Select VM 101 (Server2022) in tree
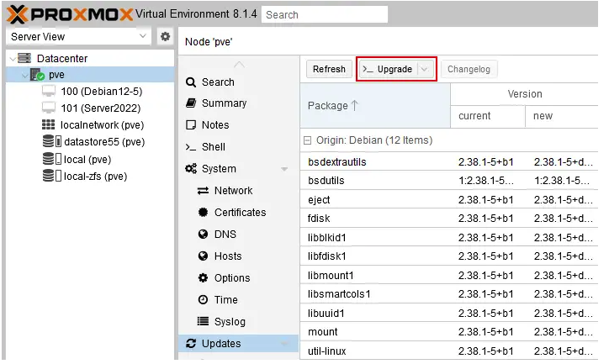 [100, 108]
